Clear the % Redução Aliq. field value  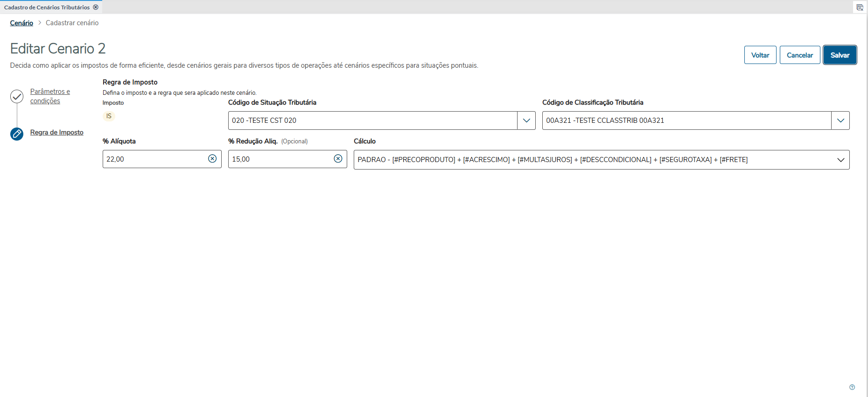(338, 159)
